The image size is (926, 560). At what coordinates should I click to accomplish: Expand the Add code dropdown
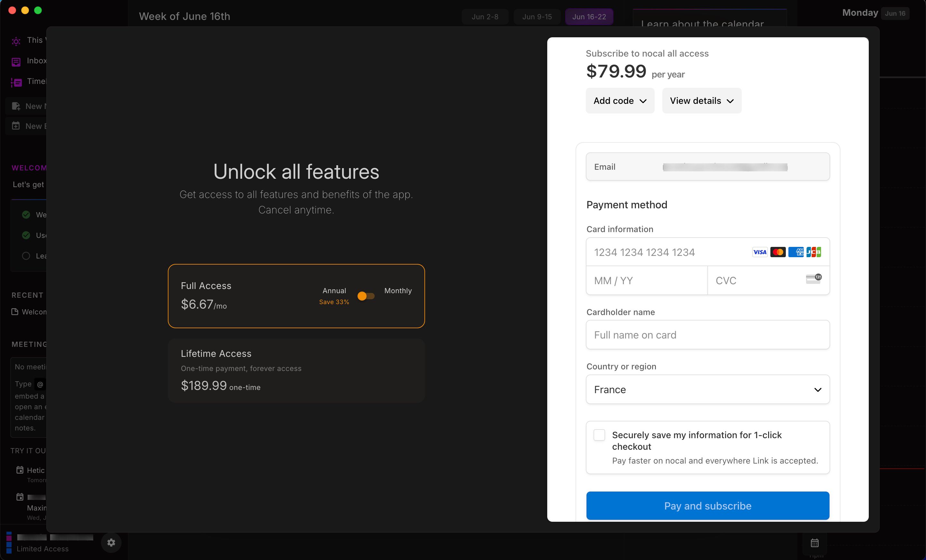620,101
